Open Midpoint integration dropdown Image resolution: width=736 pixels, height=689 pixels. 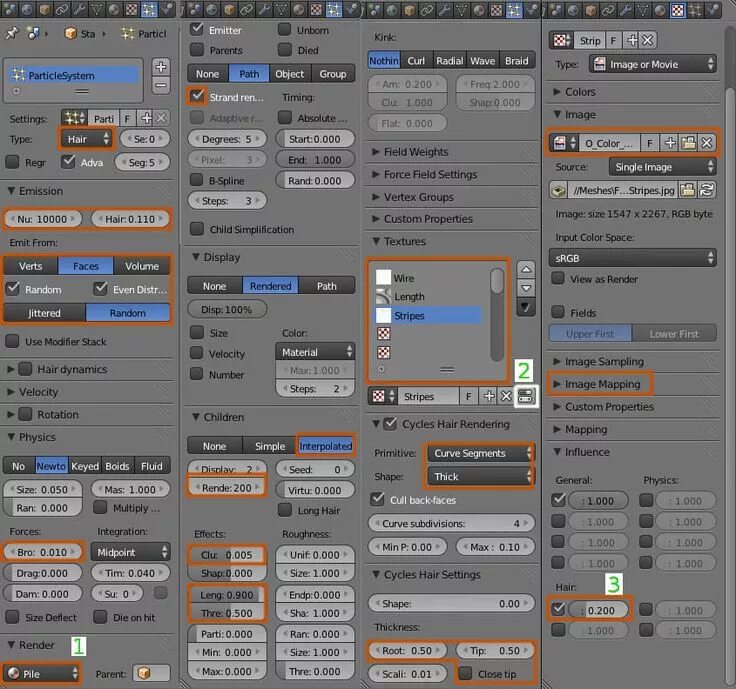[130, 552]
